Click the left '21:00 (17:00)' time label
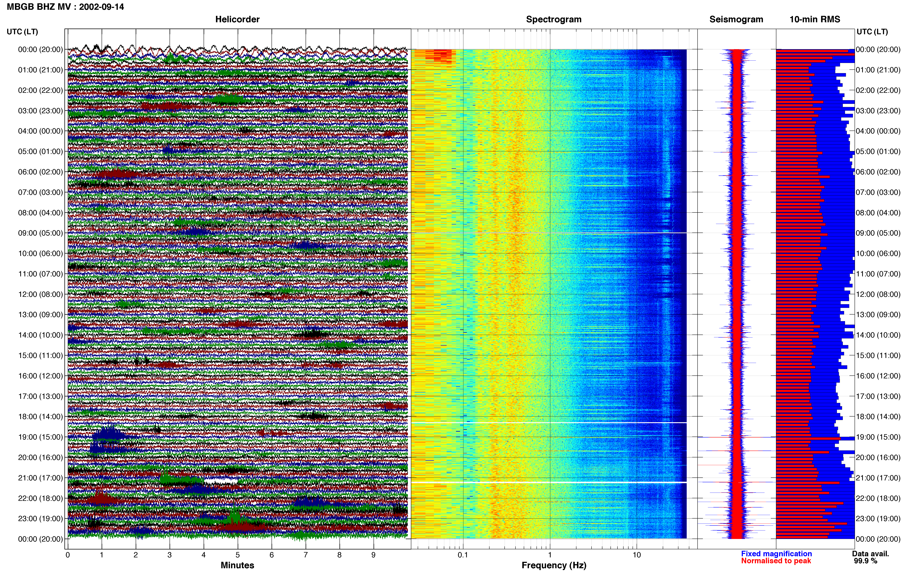 (41, 478)
